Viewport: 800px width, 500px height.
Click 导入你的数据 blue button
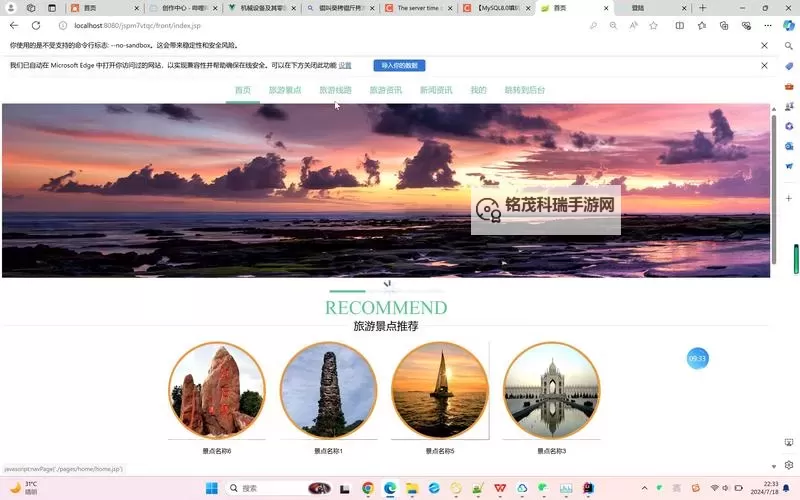pos(399,65)
